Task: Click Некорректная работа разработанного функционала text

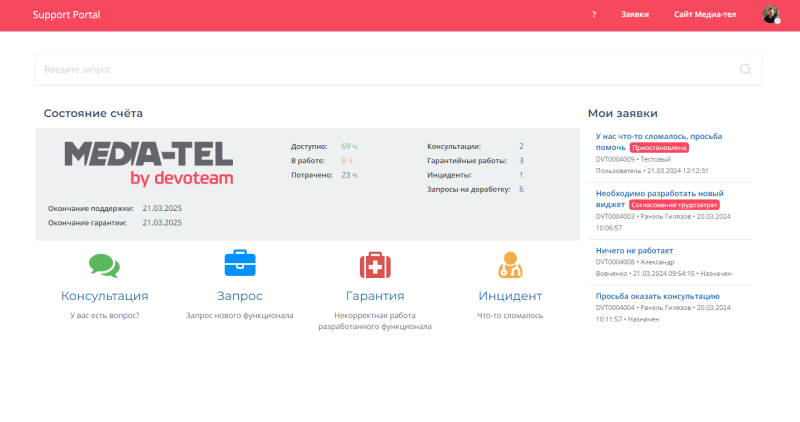Action: pos(375,321)
